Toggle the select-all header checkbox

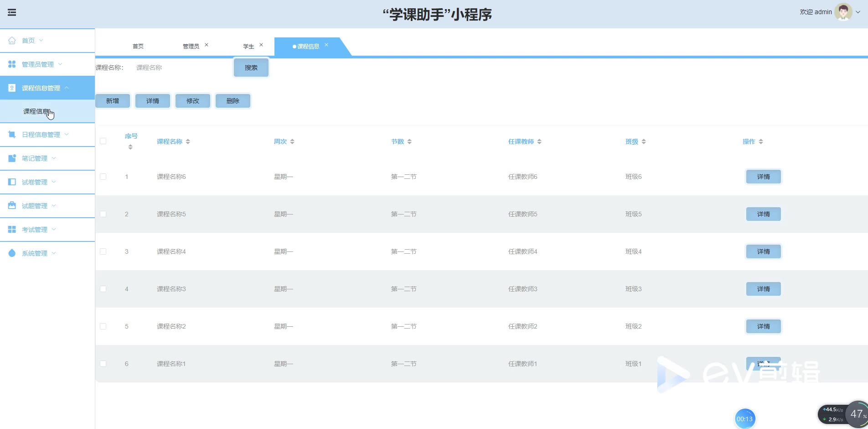[x=103, y=141]
